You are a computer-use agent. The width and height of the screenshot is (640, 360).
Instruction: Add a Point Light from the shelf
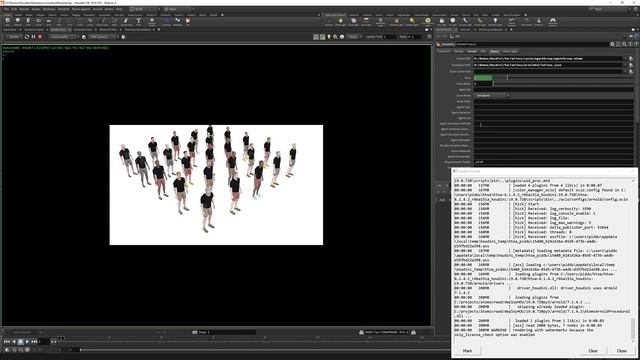pos(341,21)
